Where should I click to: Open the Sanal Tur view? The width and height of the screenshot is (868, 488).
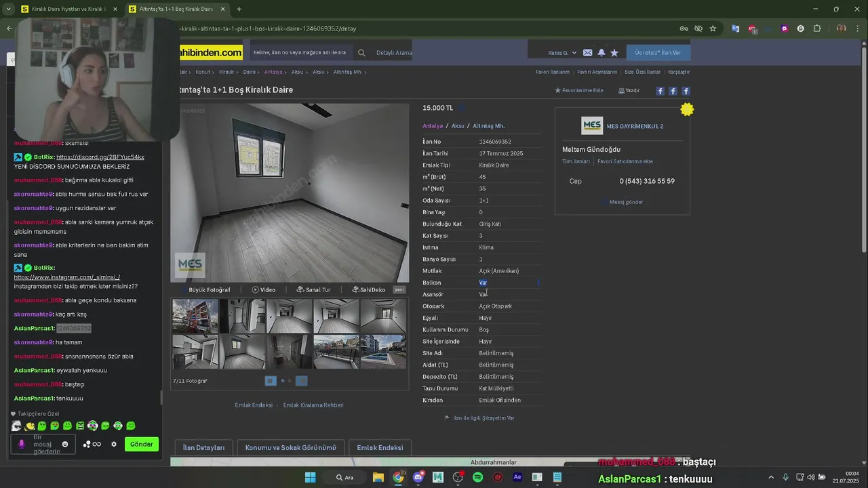(313, 289)
